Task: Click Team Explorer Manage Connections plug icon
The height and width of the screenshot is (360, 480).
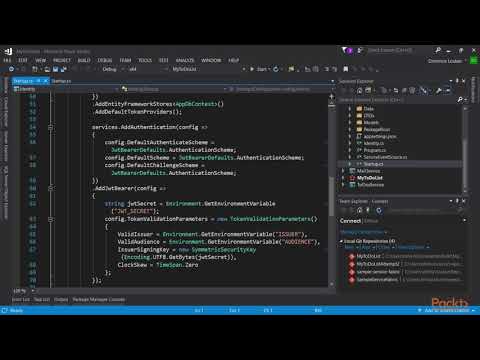Action: tap(368, 210)
